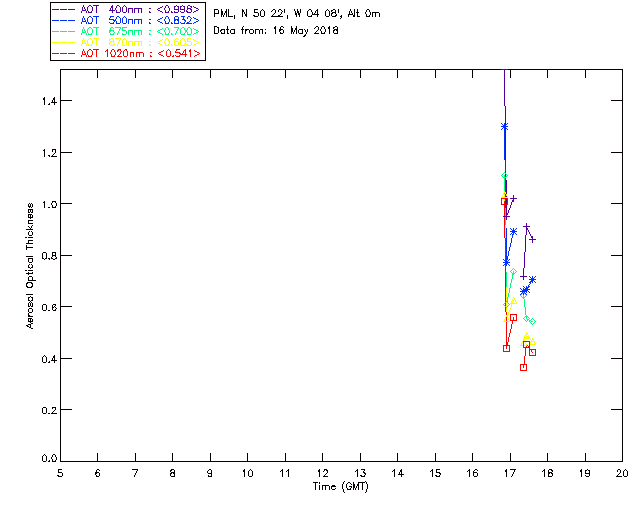Click the x-axis tick label 11
This screenshot has height=512, width=640.
285,473
